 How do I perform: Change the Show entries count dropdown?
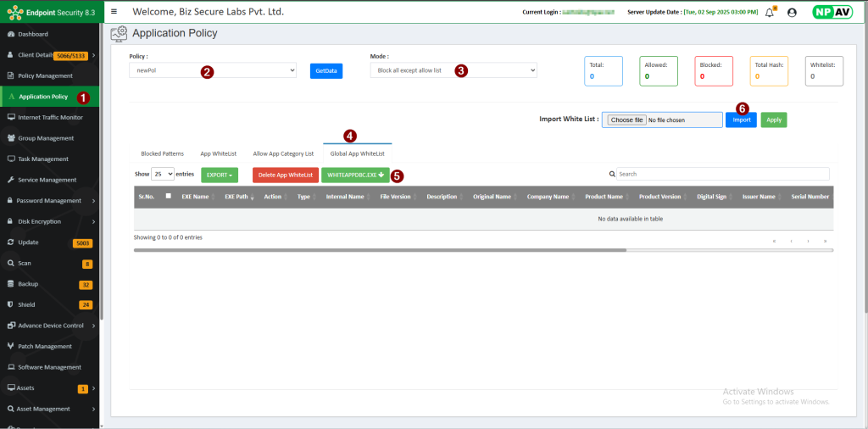pos(162,174)
